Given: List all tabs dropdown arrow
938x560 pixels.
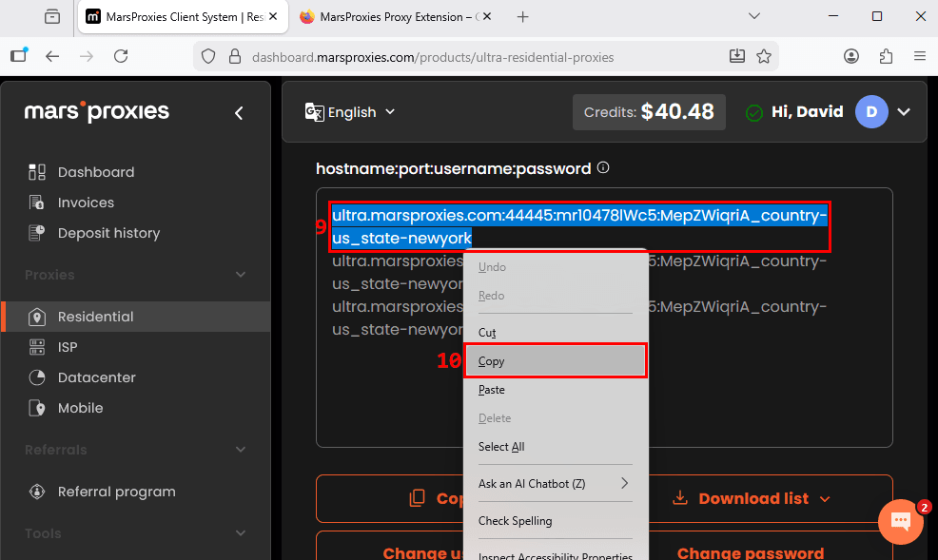Looking at the screenshot, I should pyautogui.click(x=754, y=16).
